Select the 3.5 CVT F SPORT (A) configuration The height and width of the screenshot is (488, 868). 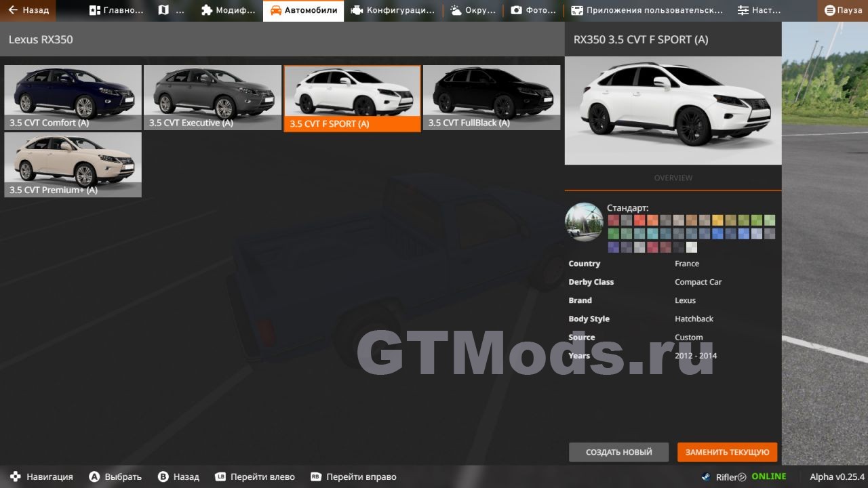tap(352, 98)
